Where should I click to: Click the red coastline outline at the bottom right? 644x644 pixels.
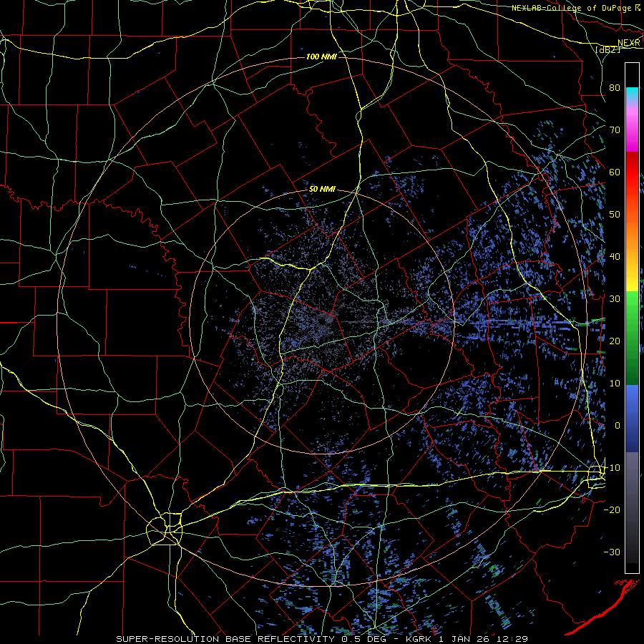coord(604,608)
